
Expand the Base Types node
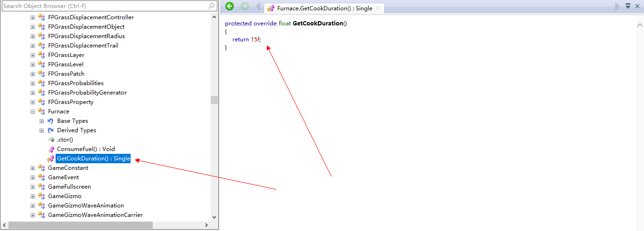pos(41,121)
